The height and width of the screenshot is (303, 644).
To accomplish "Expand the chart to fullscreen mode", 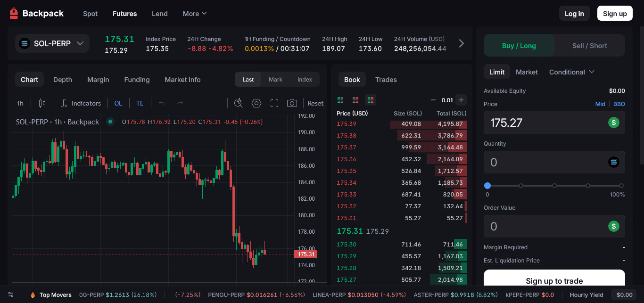I will coord(274,103).
